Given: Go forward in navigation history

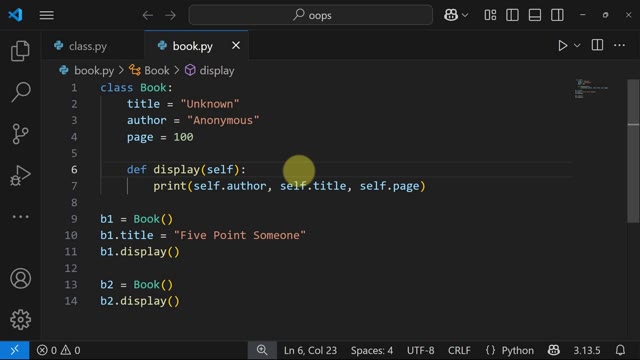Looking at the screenshot, I should 171,16.
